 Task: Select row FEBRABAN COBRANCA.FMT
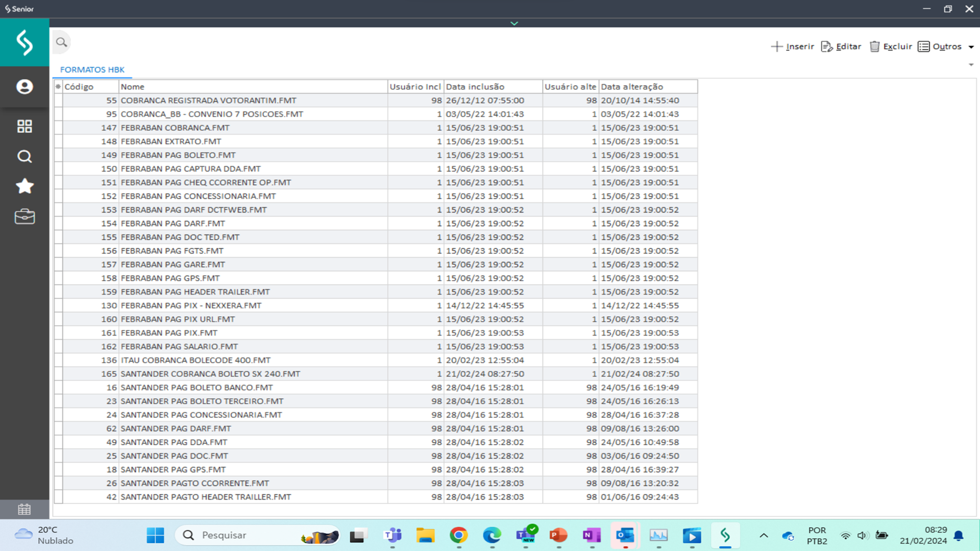(376, 128)
